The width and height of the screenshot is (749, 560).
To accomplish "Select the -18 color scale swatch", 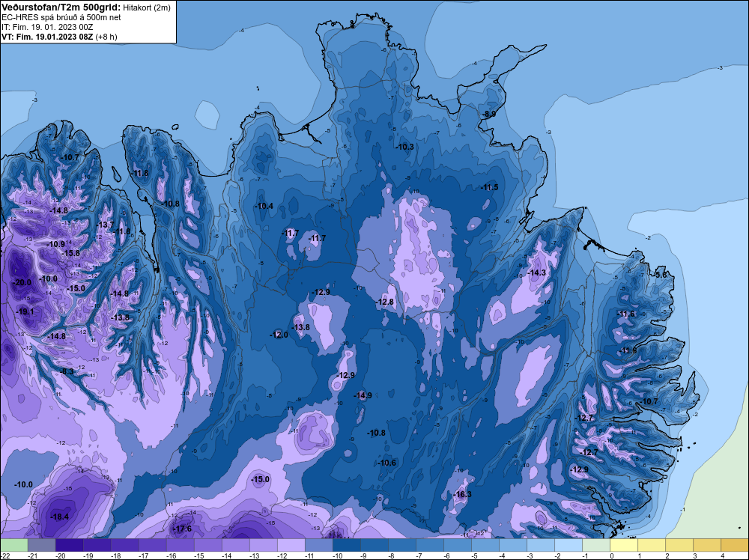I will tap(124, 545).
